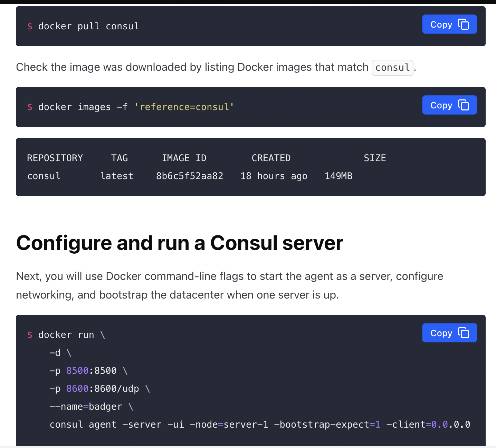This screenshot has width=496, height=448.
Task: Copy the docker pull consul command
Action: point(449,24)
